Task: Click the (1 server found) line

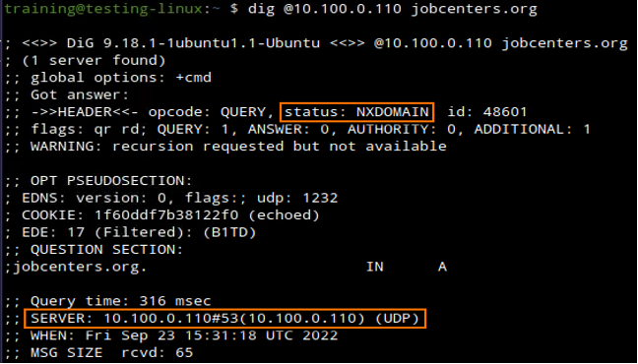Action: pyautogui.click(x=94, y=61)
